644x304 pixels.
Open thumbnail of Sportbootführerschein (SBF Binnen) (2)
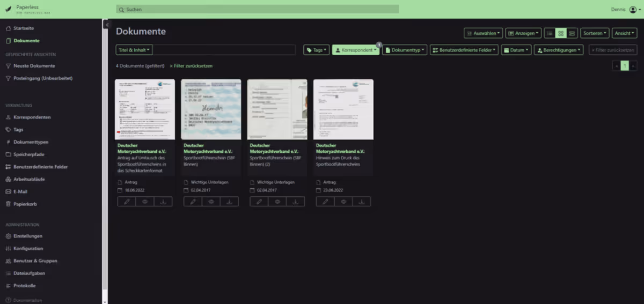point(277,109)
